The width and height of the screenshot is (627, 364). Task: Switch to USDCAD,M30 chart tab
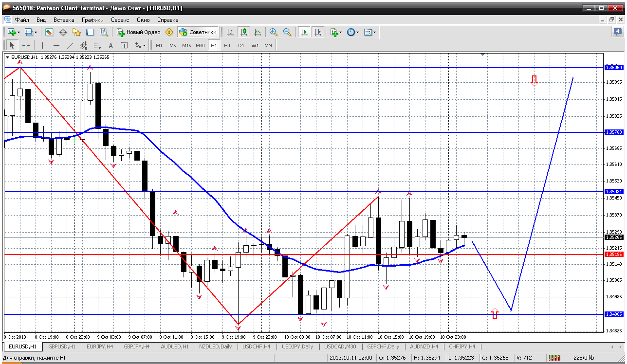(340, 346)
